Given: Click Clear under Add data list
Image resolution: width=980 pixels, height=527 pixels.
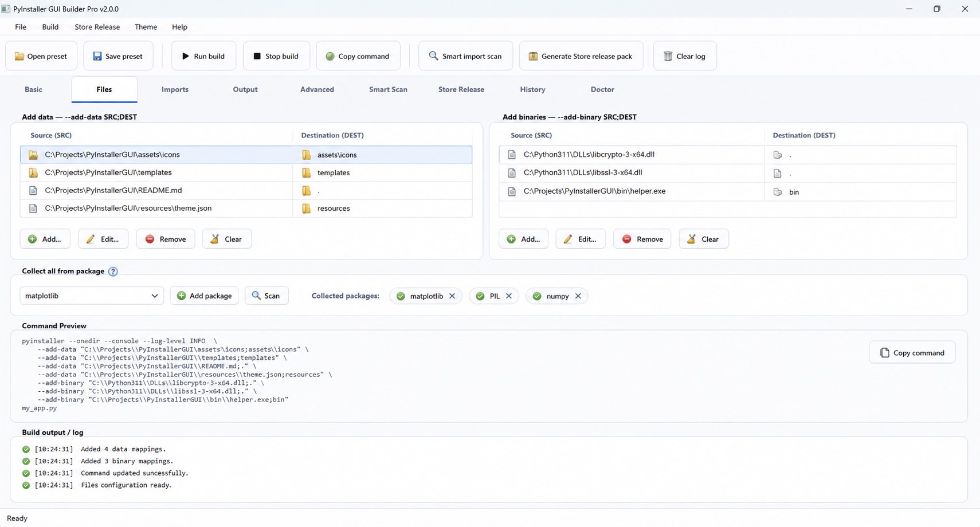Looking at the screenshot, I should pyautogui.click(x=227, y=239).
